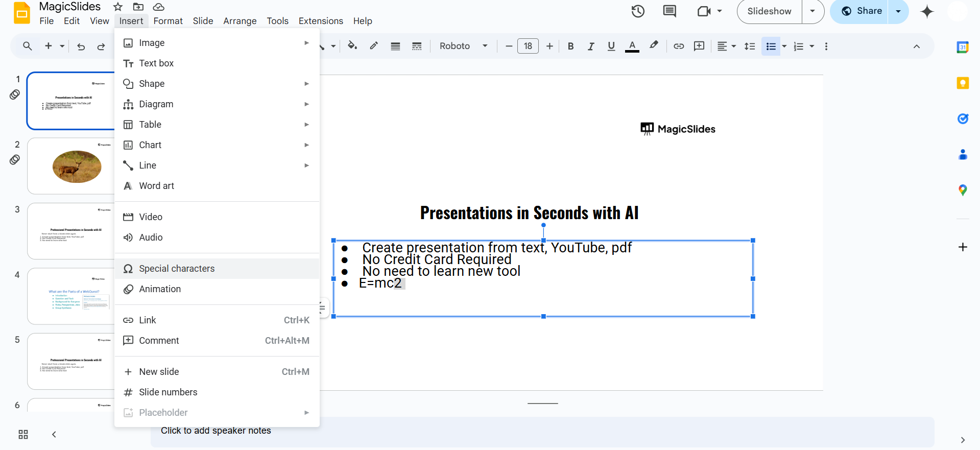Click the Gemini sparkle icon
Screen dimensions: 980x450
pyautogui.click(x=926, y=11)
